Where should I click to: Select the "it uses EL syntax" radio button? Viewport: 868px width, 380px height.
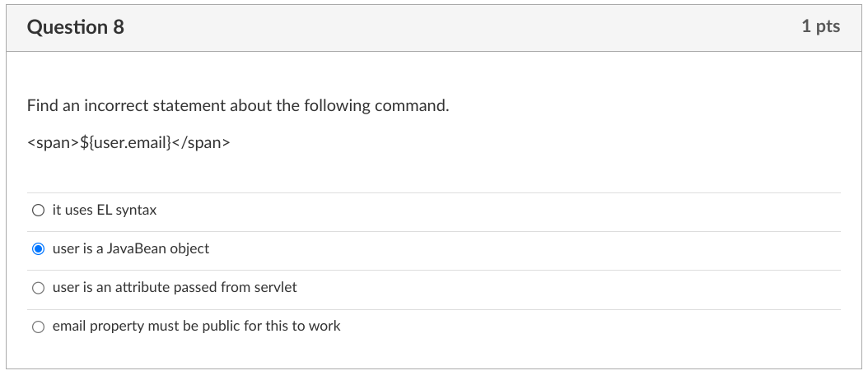click(x=38, y=211)
